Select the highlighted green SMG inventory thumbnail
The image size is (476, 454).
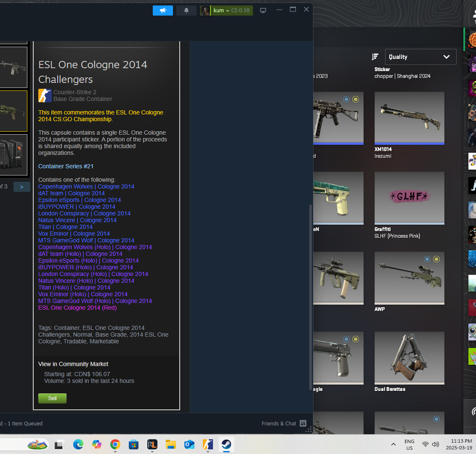click(13, 111)
